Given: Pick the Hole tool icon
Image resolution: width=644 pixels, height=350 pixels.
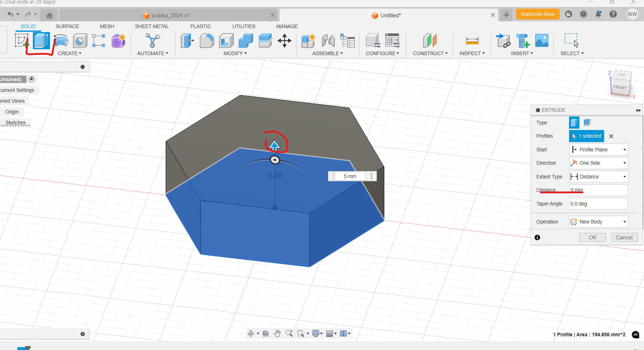Looking at the screenshot, I should coord(80,41).
